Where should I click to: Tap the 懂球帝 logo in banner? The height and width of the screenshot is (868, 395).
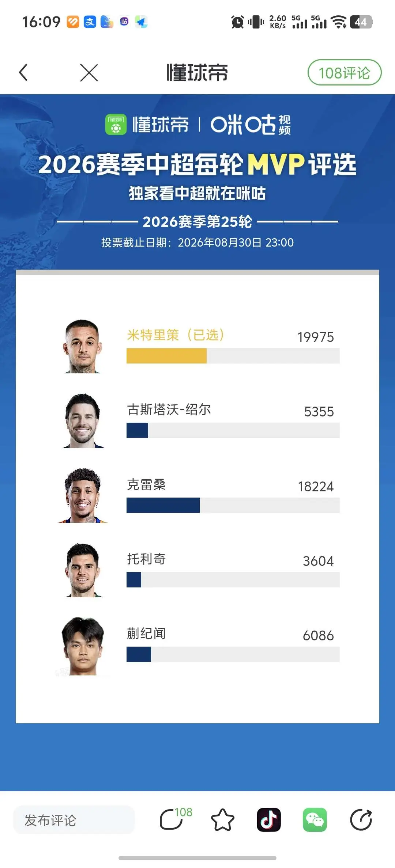coord(147,125)
